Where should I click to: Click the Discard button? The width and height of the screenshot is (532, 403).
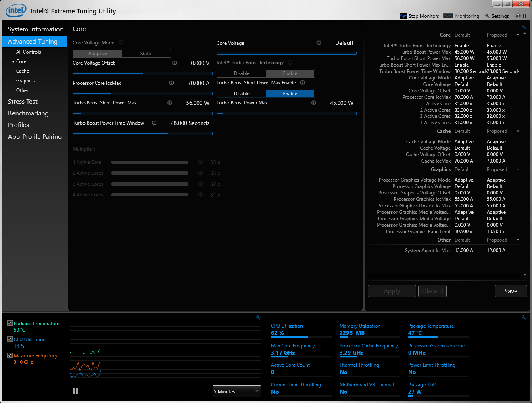[432, 291]
